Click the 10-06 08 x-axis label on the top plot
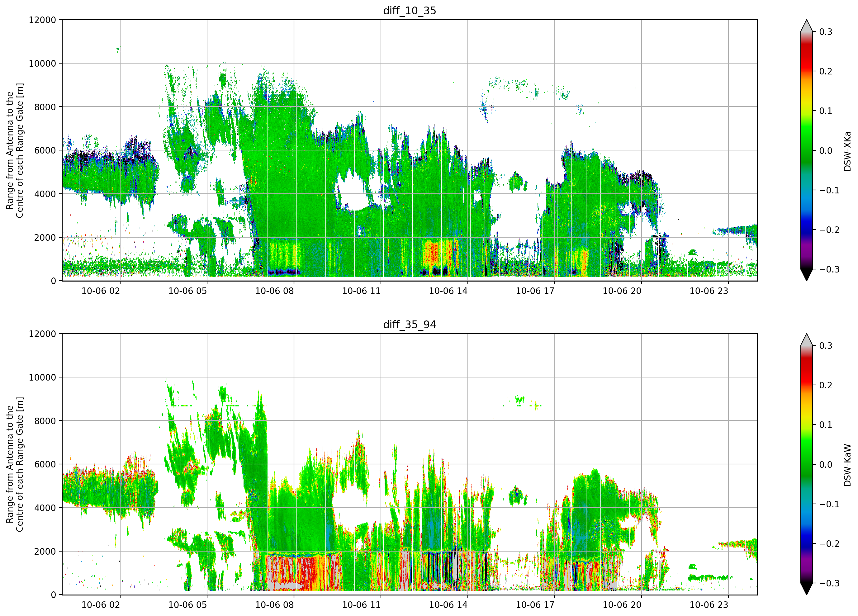Screen dimensions: 858x616 tap(274, 291)
